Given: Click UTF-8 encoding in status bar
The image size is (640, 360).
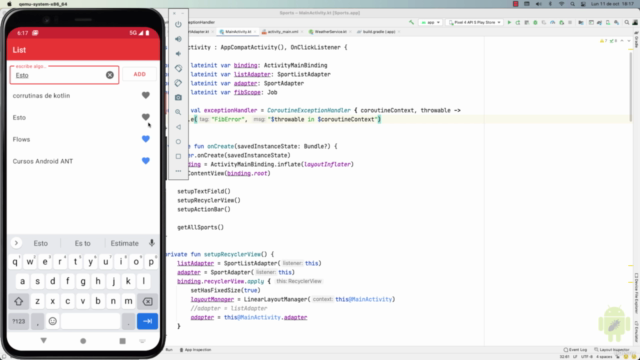Looking at the screenshot, I should (587, 357).
